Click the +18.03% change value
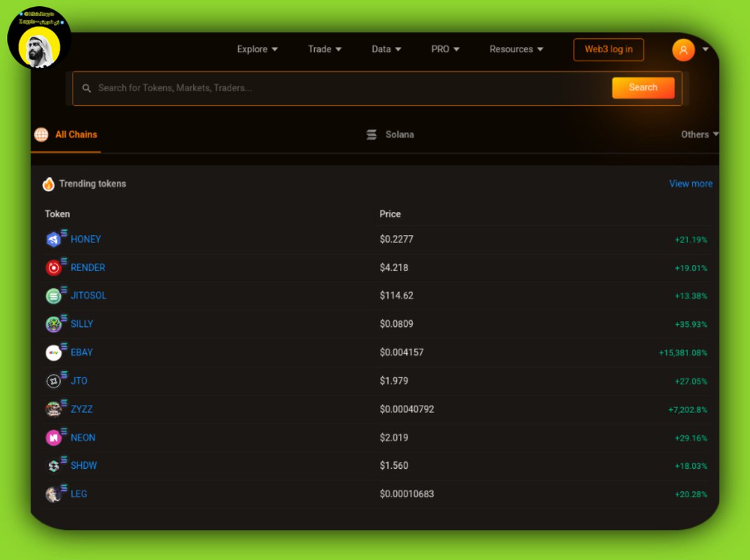The height and width of the screenshot is (560, 750). [x=691, y=466]
